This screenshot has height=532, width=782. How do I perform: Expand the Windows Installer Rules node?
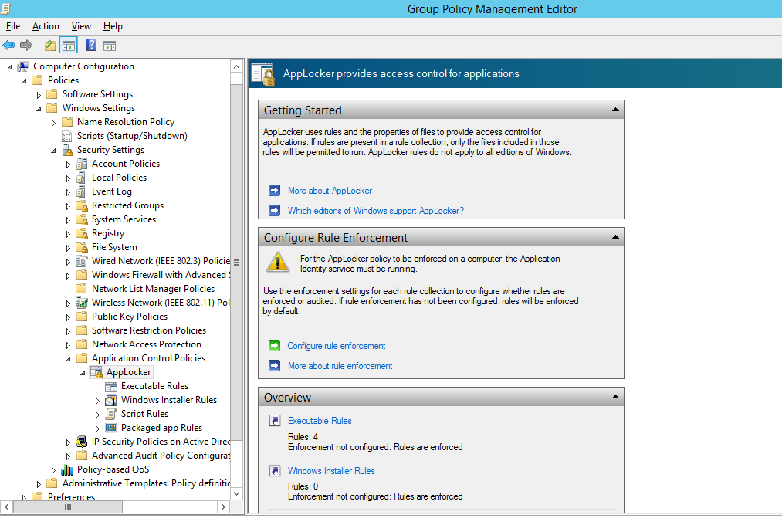(97, 401)
